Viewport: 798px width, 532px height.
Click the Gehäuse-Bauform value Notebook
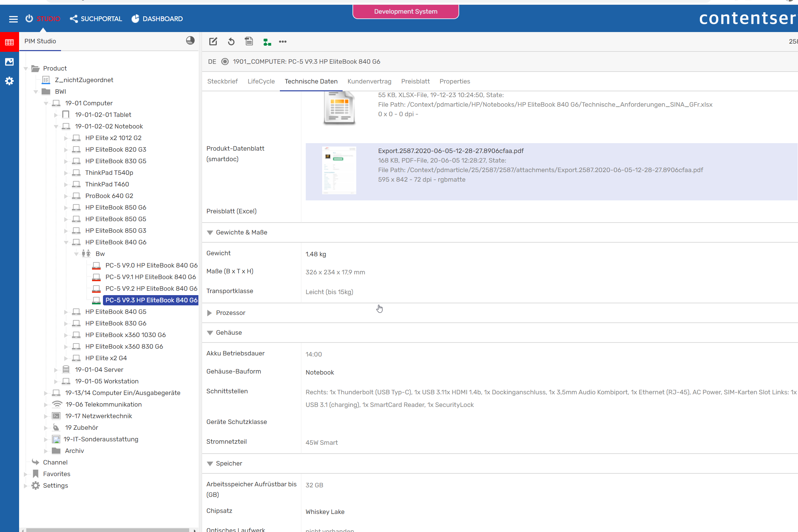pyautogui.click(x=320, y=373)
